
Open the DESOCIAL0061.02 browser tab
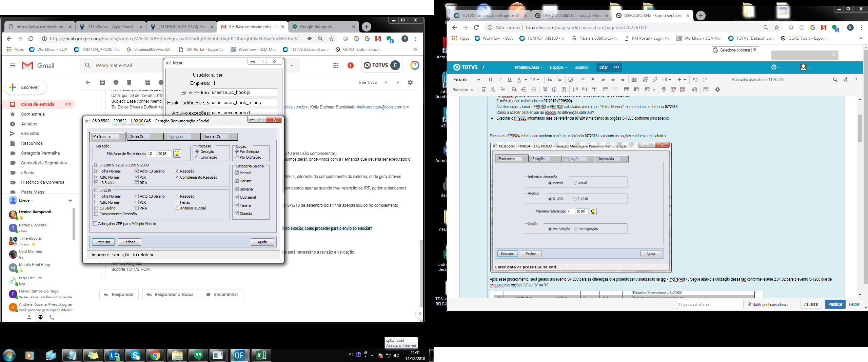(572, 16)
